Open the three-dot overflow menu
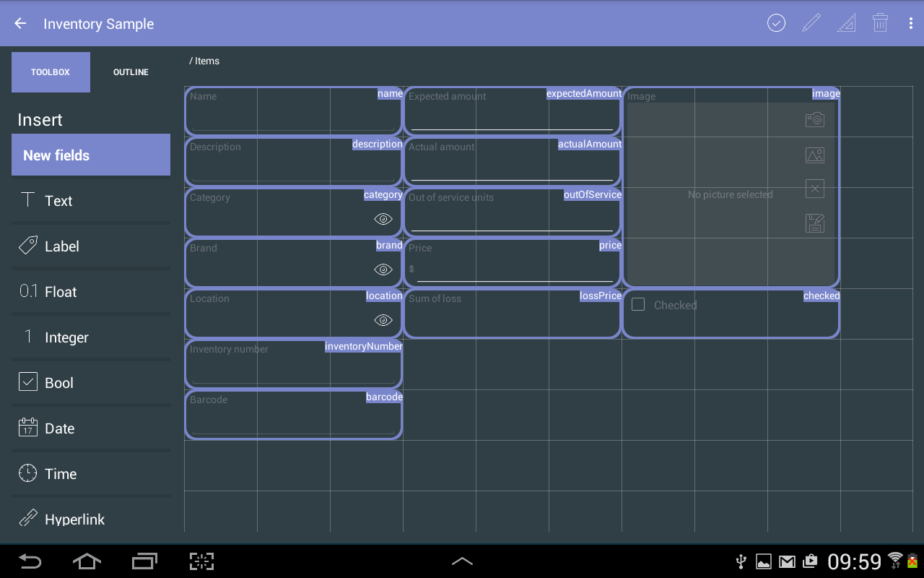Image resolution: width=924 pixels, height=578 pixels. pyautogui.click(x=910, y=23)
